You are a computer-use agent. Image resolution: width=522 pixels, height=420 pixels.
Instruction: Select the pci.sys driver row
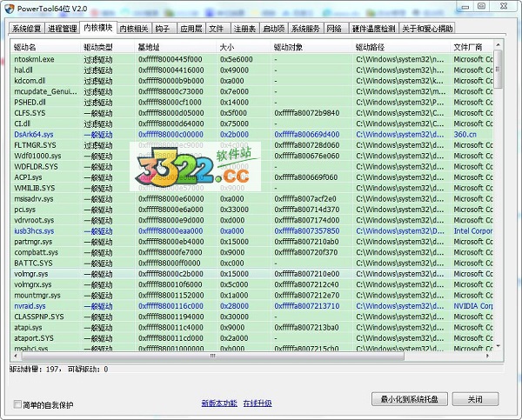tap(252, 210)
